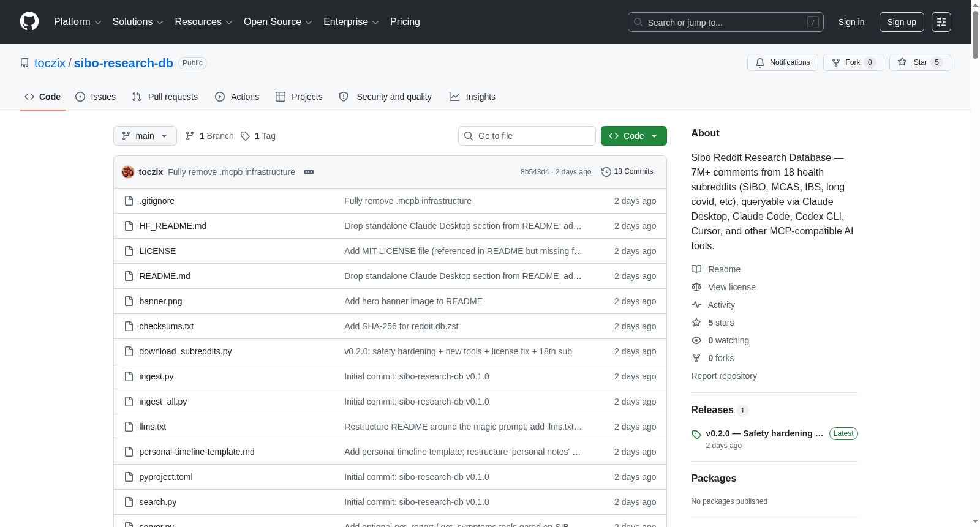Image resolution: width=980 pixels, height=527 pixels.
Task: Expand the Open Source menu
Action: pos(278,22)
